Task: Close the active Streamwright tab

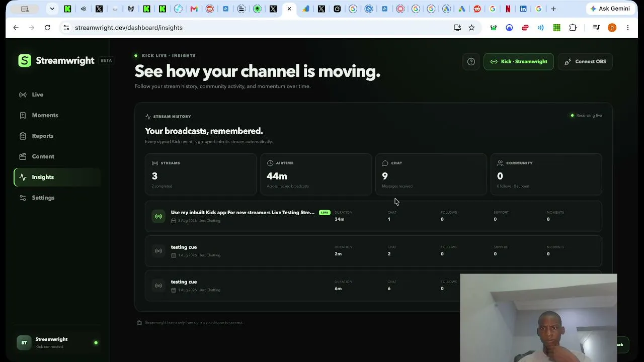Action: 289,9
